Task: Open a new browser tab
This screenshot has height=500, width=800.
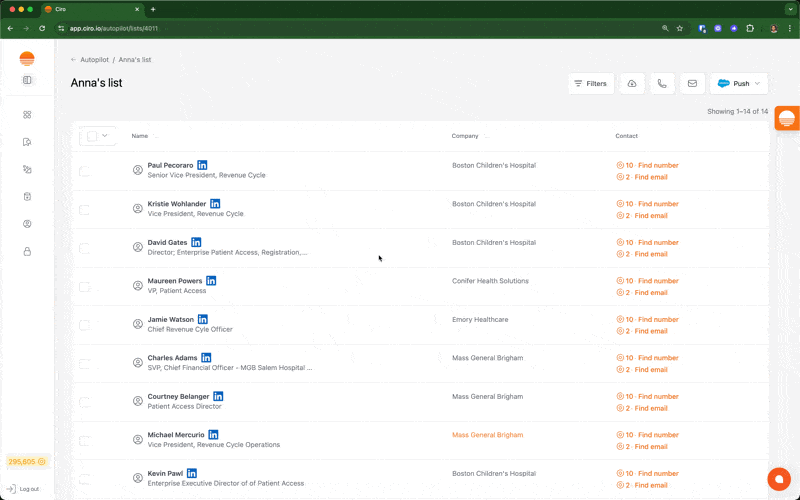Action: click(x=153, y=9)
